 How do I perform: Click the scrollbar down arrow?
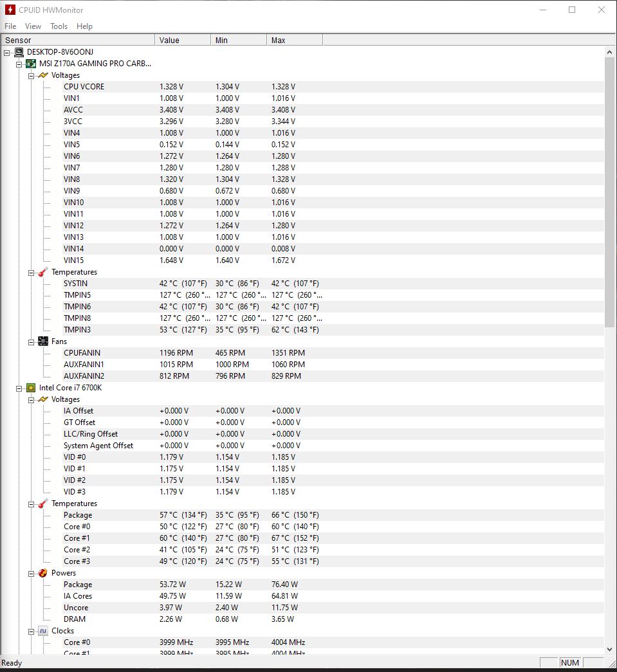coord(609,649)
